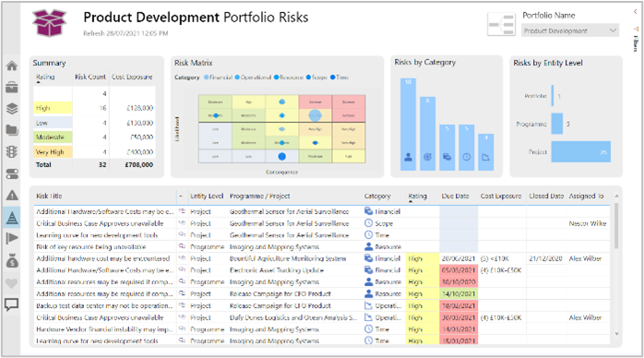Image resolution: width=644 pixels, height=358 pixels.
Task: Sort by Programme / Project column header
Action: coord(259,197)
